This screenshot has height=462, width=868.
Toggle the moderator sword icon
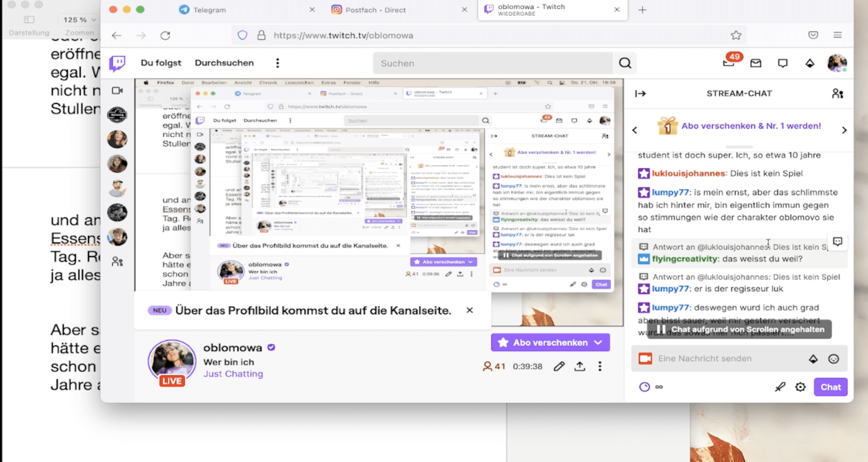click(780, 387)
